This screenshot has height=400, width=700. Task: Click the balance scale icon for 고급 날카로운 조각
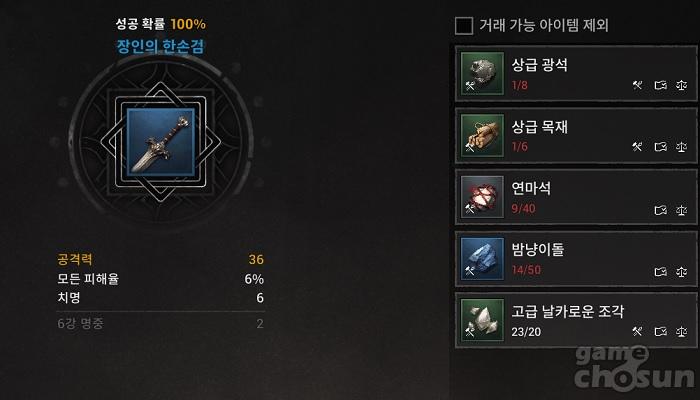(681, 331)
